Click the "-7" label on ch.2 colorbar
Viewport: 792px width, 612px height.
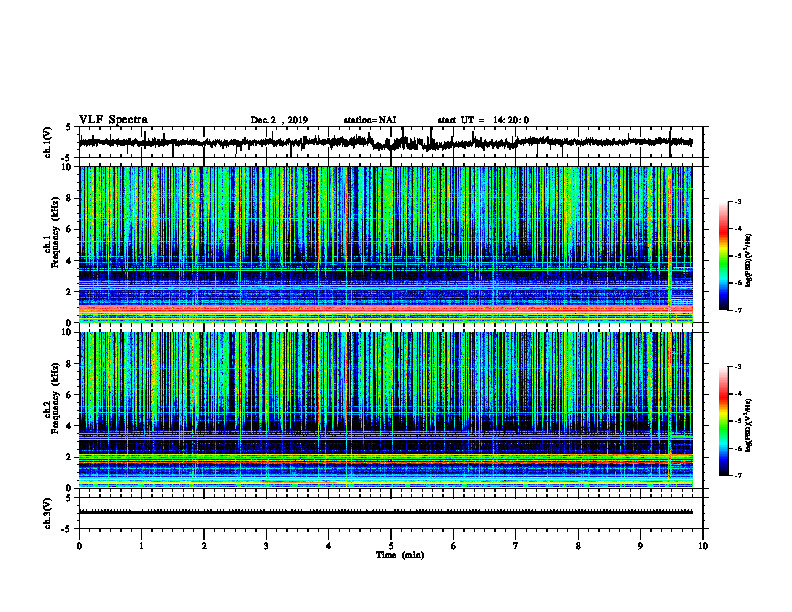pyautogui.click(x=737, y=476)
